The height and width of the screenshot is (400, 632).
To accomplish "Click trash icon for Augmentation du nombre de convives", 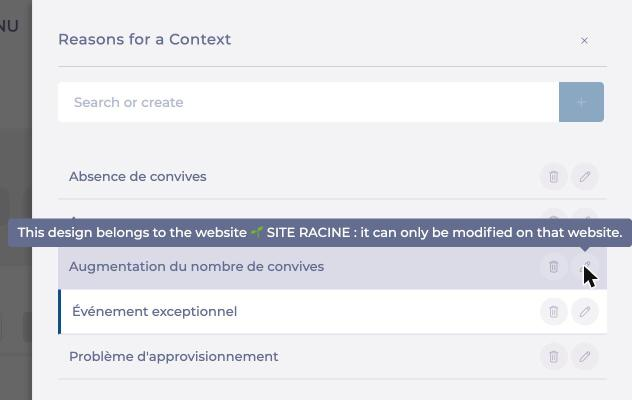I will (x=553, y=267).
